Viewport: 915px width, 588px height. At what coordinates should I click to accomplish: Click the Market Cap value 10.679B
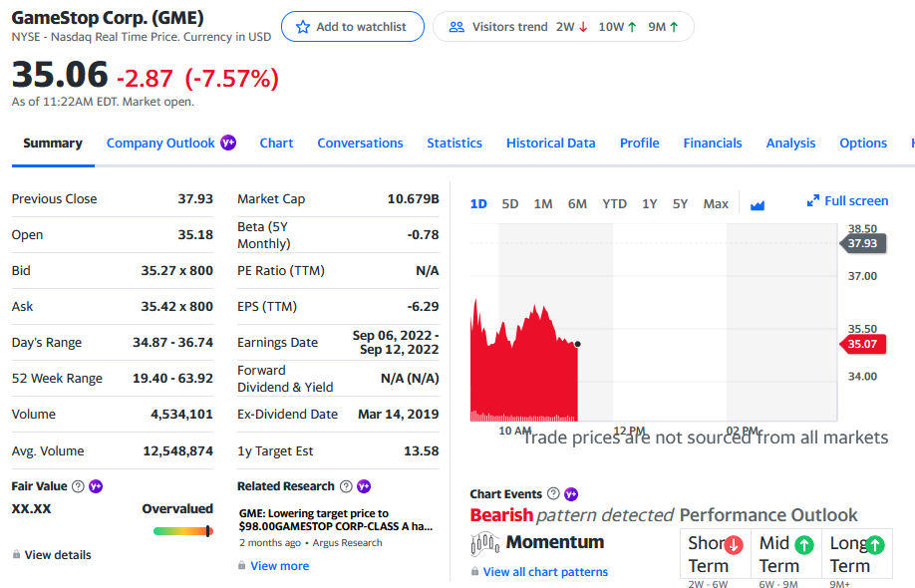click(414, 199)
